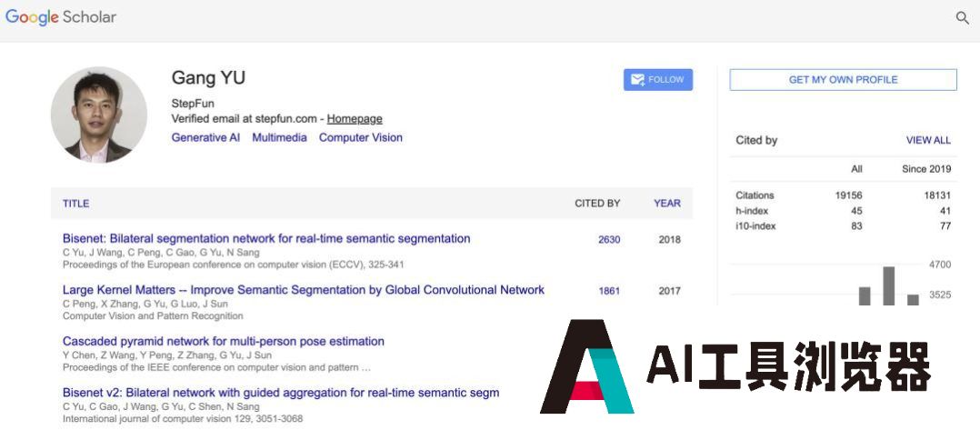Select the Multimedia interest tag

(x=279, y=137)
